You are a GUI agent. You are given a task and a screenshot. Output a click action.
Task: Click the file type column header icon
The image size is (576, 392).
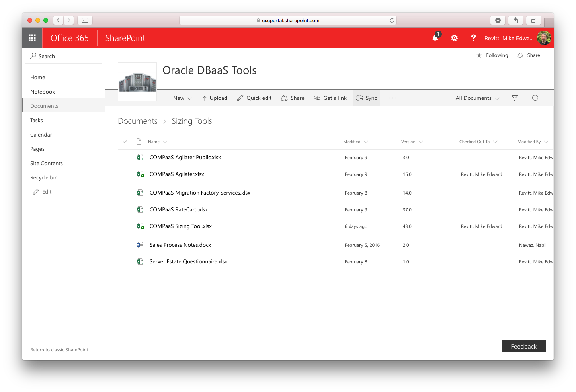pyautogui.click(x=139, y=142)
